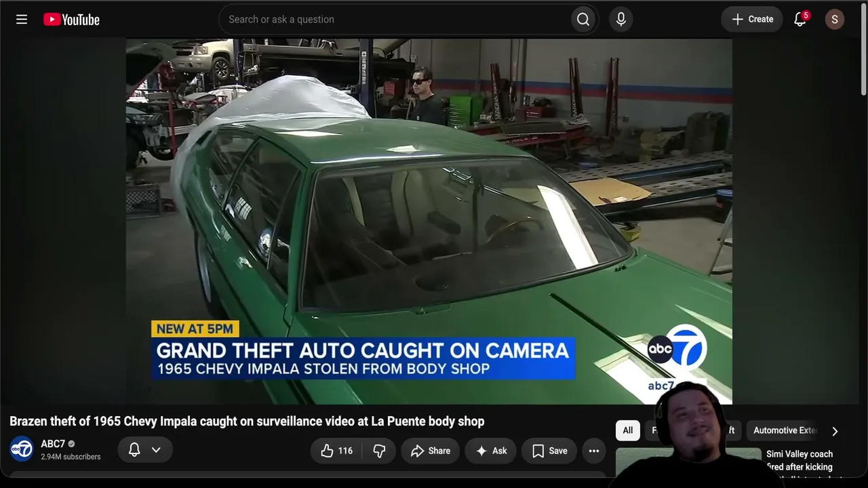Open the YouTube guide hamburger menu
The height and width of the screenshot is (488, 868).
pyautogui.click(x=22, y=20)
